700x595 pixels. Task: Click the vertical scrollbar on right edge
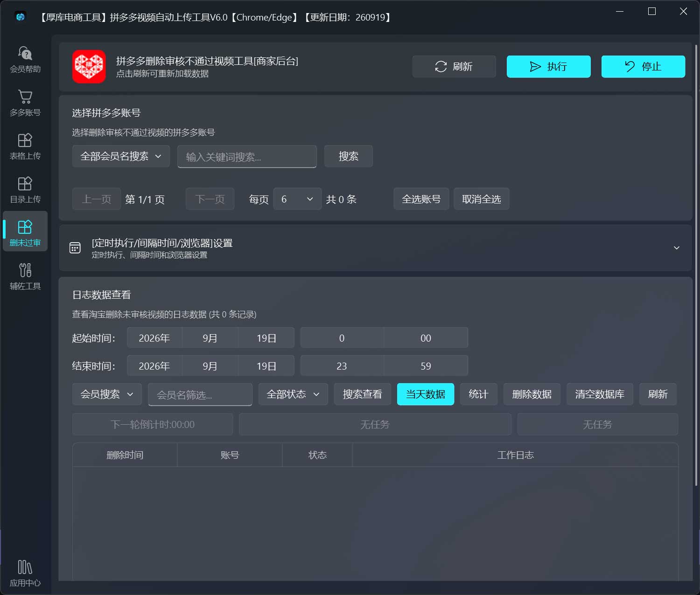[x=696, y=266]
